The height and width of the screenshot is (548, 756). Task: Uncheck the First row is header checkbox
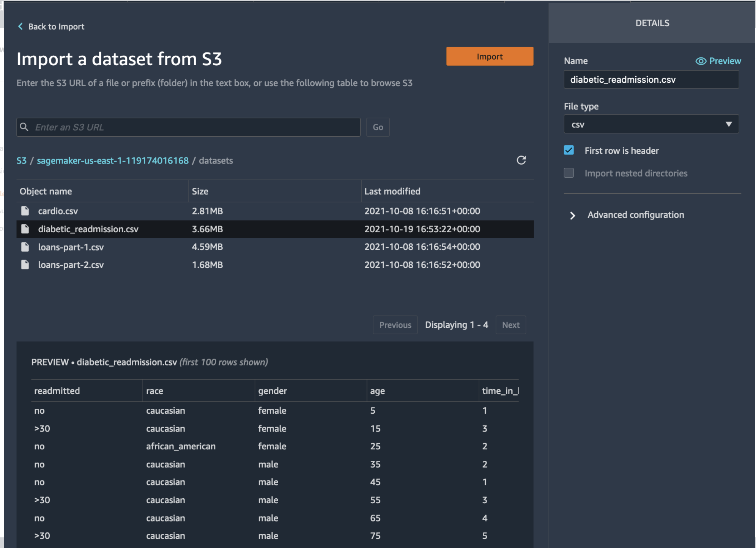click(x=569, y=150)
